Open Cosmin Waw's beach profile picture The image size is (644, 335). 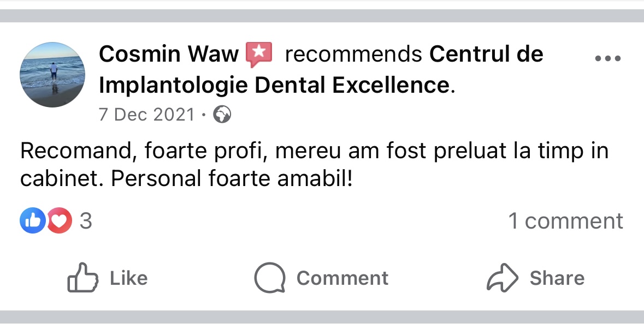[x=52, y=75]
